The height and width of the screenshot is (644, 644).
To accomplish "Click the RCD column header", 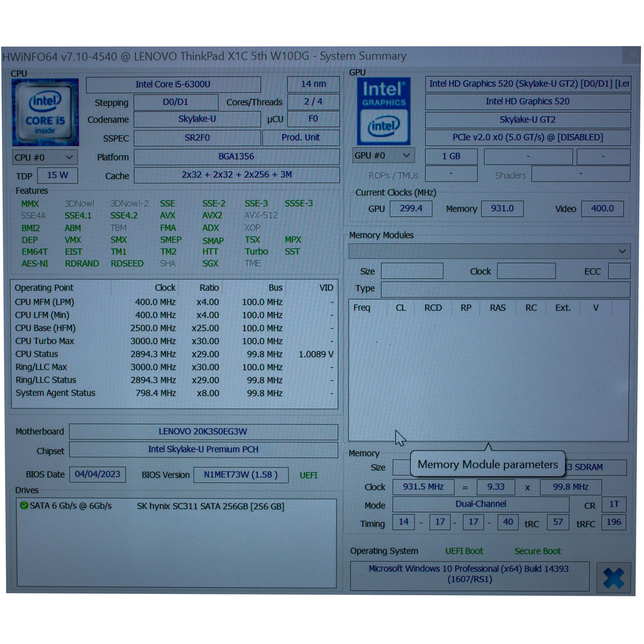I will tap(433, 308).
